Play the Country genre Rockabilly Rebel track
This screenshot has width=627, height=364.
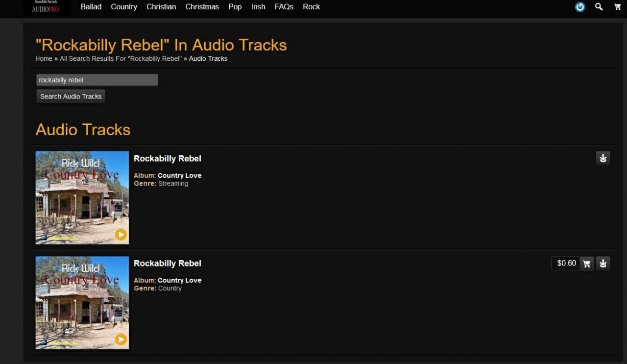pos(121,340)
